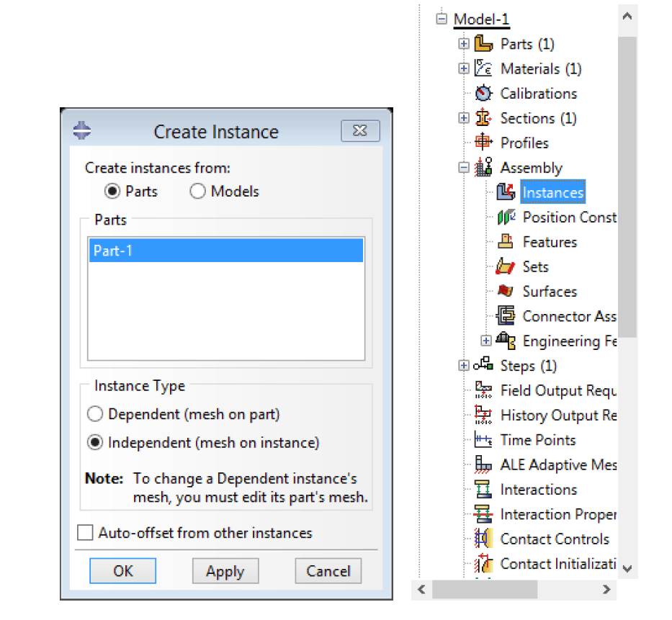672x620 pixels.
Task: Expand the Engineering Features node
Action: pos(486,341)
